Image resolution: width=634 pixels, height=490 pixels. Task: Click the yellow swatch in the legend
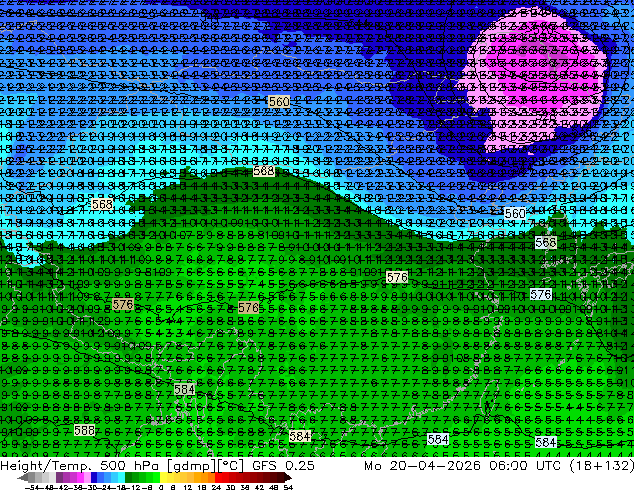pos(163,477)
